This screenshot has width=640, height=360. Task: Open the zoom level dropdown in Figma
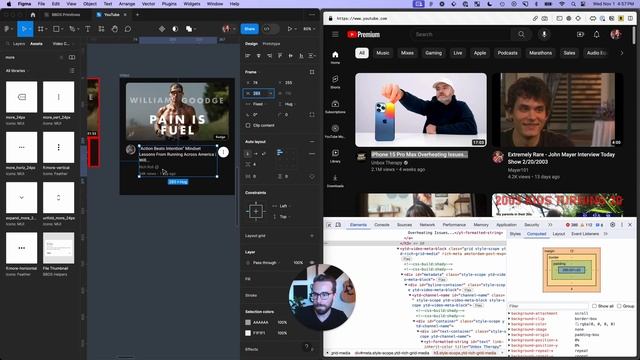(x=309, y=29)
